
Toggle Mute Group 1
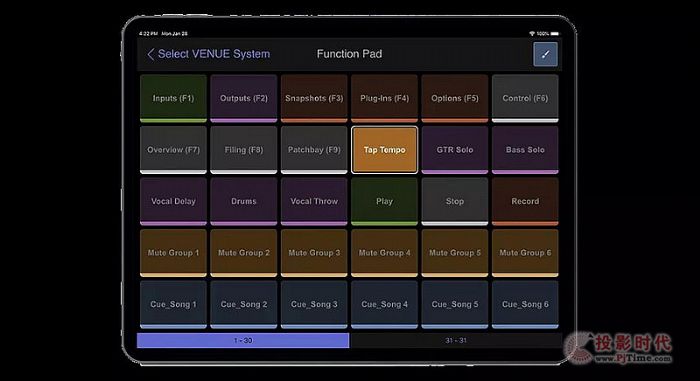(x=173, y=253)
